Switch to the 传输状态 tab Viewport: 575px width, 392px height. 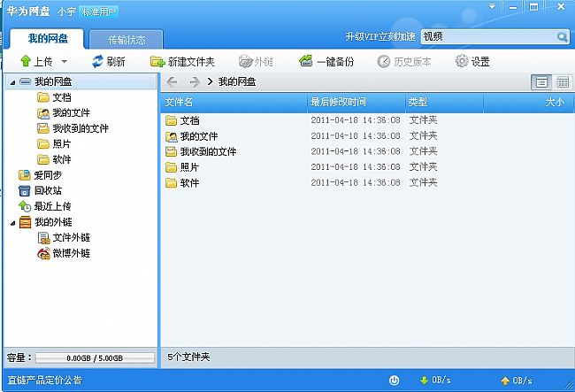pos(126,39)
